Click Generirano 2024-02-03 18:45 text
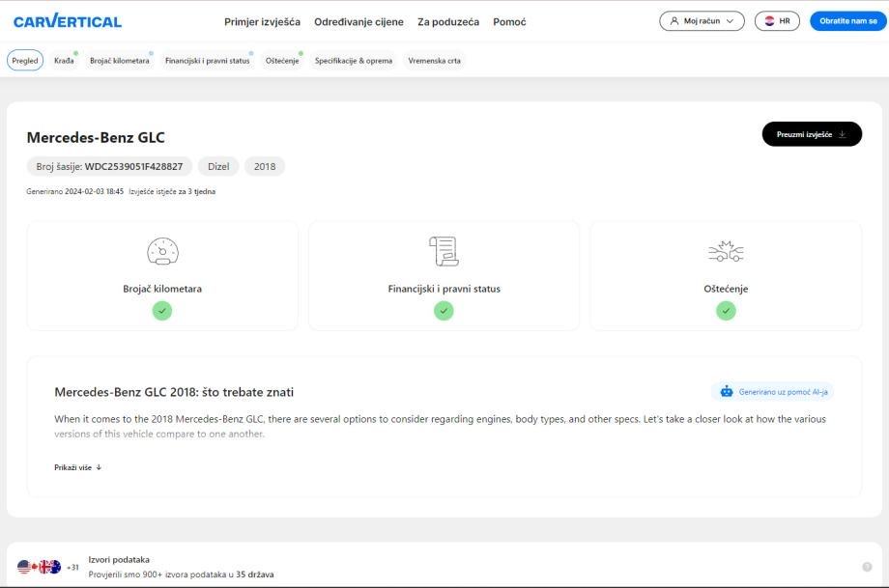Screen dimensions: 889x588 pos(74,191)
